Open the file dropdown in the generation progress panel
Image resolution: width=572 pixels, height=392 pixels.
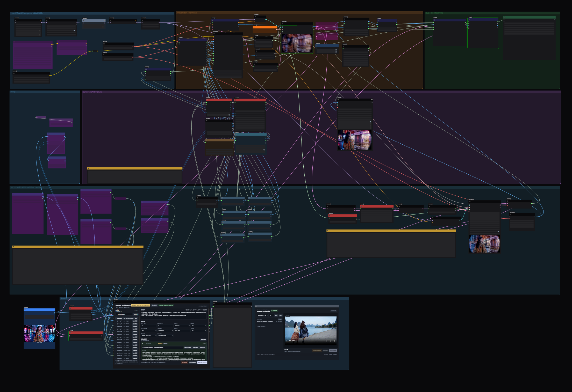coord(263,315)
